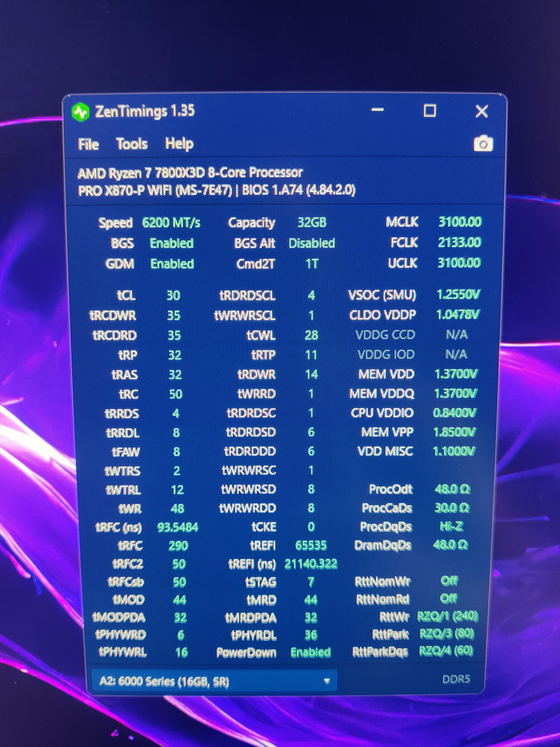Screen dimensions: 560x747
Task: Click the camera screenshot icon
Action: 483,144
